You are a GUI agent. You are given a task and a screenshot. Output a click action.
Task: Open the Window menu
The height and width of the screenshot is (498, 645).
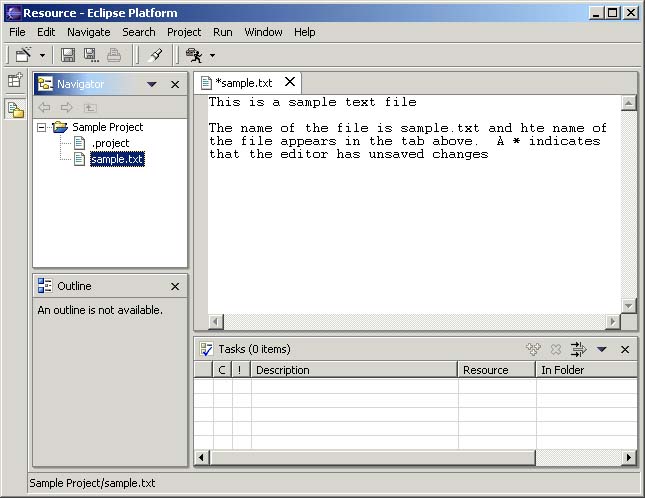click(263, 32)
